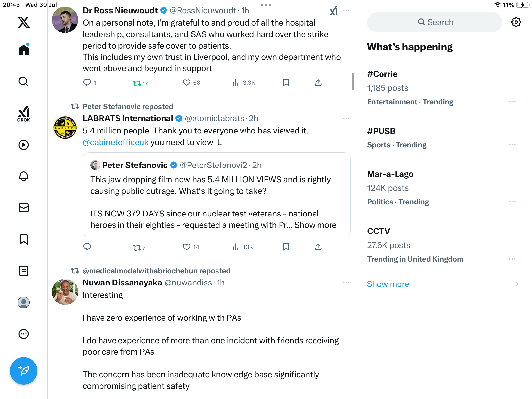Open the @cabinetofficeuk mention link
Image resolution: width=532 pixels, height=399 pixels.
tap(116, 142)
